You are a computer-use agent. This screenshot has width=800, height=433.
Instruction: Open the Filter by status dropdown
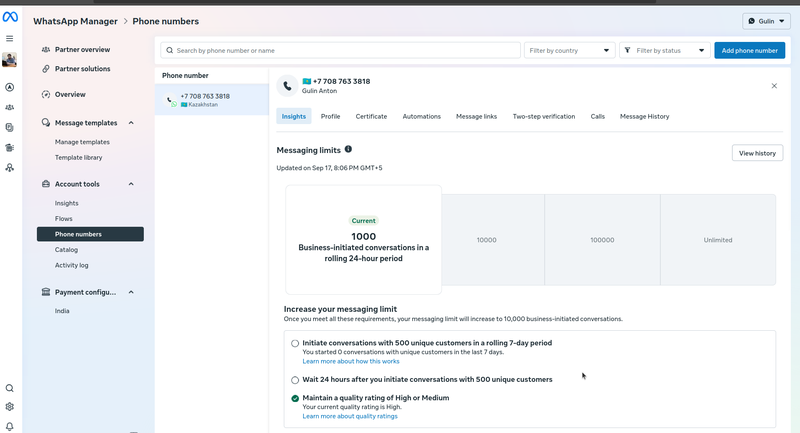[665, 50]
